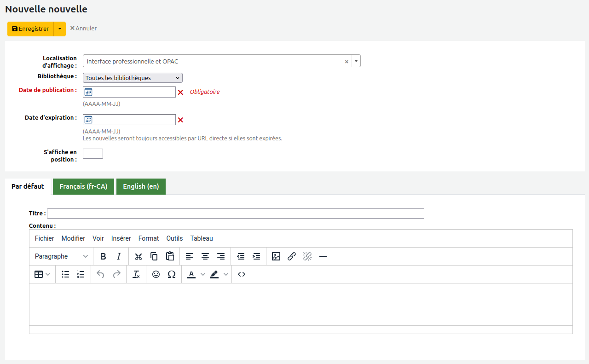Click inside the Contenu editor body
The image size is (589, 364).
pyautogui.click(x=301, y=304)
